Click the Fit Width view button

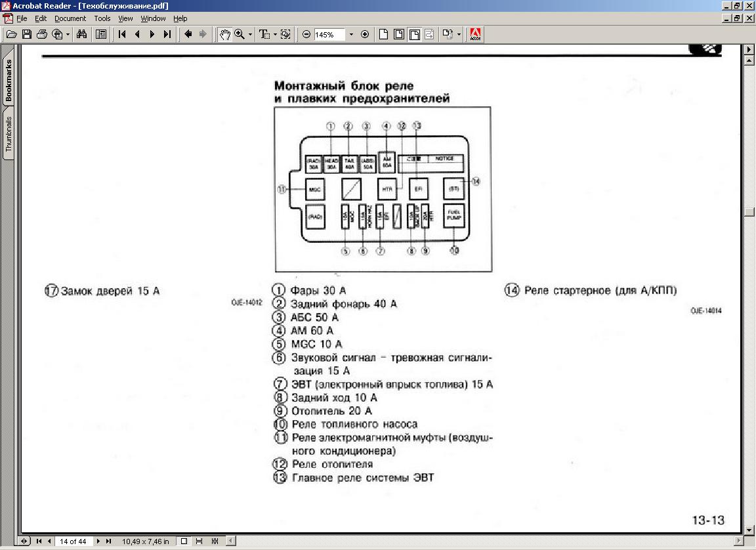coord(415,34)
